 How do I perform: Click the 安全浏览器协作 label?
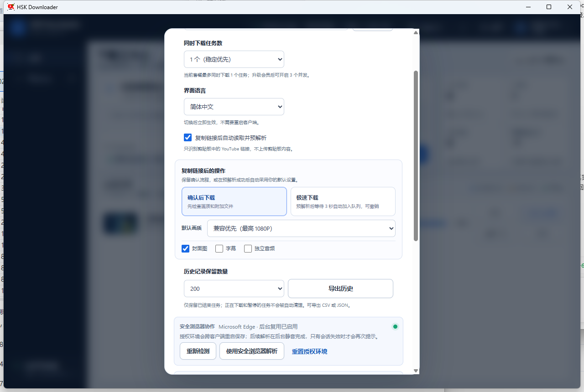[197, 327]
